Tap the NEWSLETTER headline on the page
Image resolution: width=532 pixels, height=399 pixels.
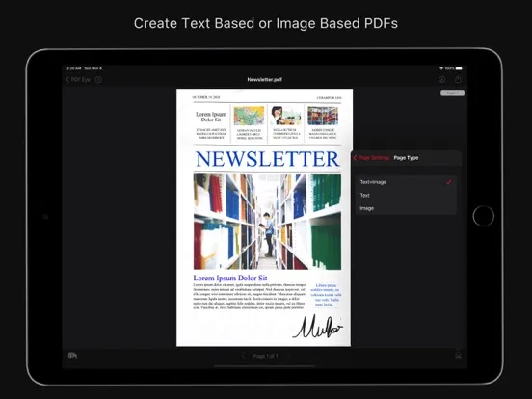coord(267,159)
